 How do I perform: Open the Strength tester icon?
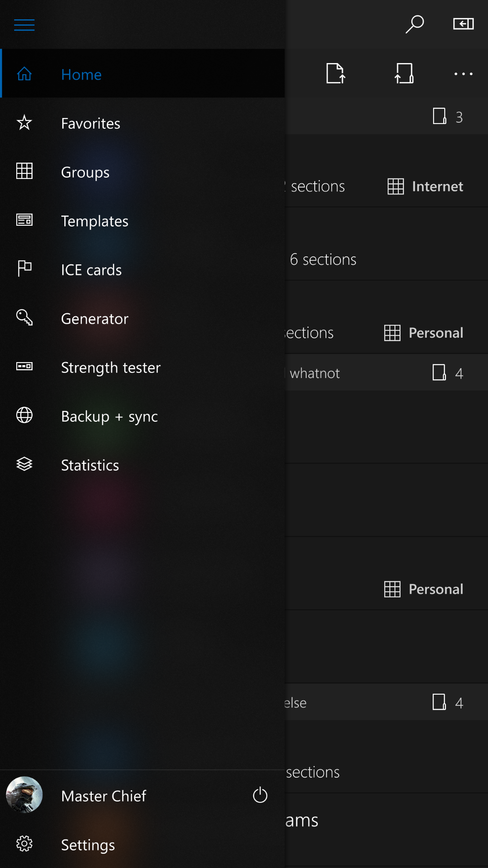(x=24, y=367)
